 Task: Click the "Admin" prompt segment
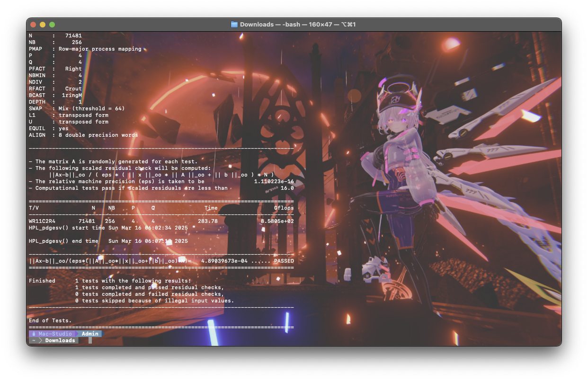tap(90, 334)
